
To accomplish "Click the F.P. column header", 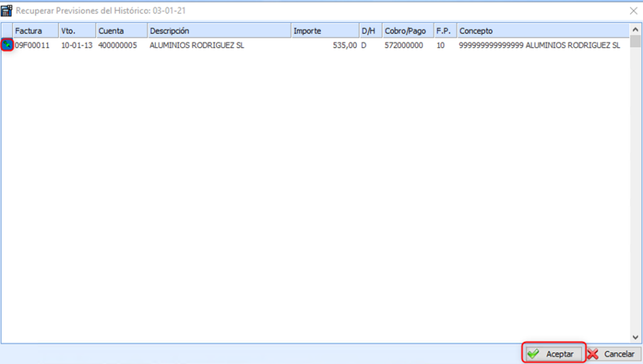I will click(x=445, y=31).
